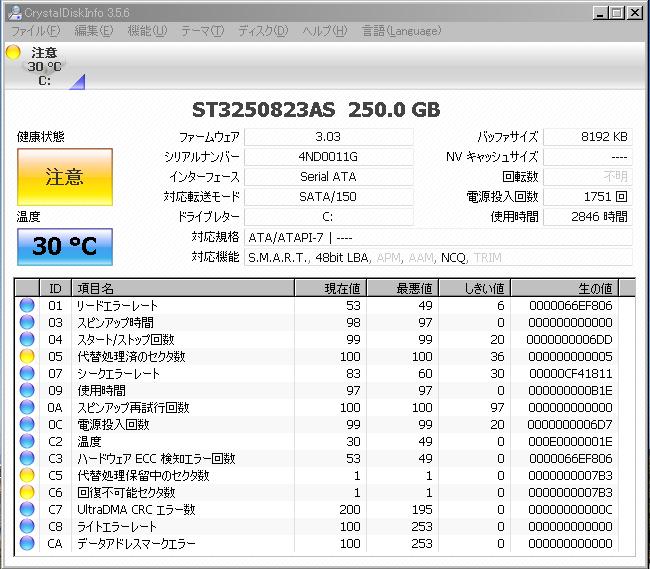650x569 pixels.
Task: Select the リードエラーレート attribute name
Action: point(117,305)
